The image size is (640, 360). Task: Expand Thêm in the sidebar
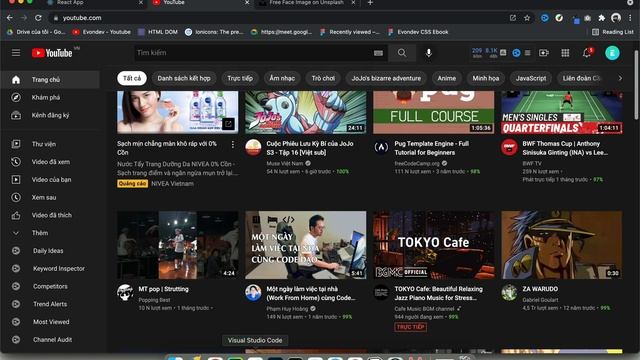tap(50, 233)
